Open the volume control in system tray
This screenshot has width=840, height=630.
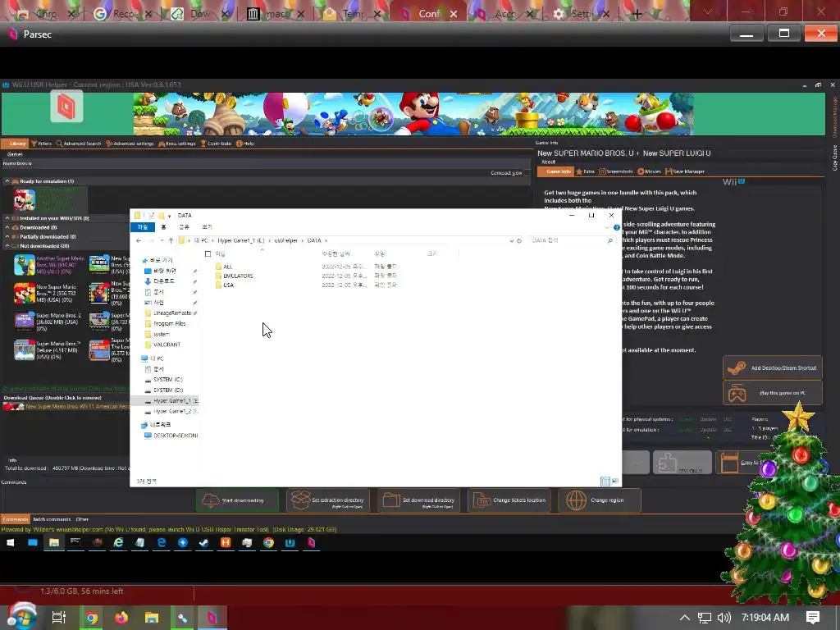[x=724, y=618]
